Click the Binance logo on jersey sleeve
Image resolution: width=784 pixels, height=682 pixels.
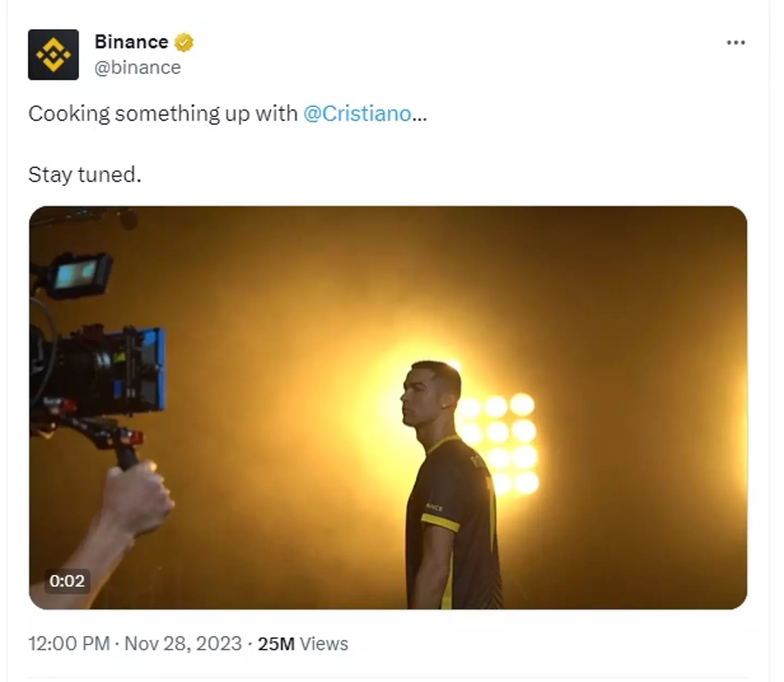pyautogui.click(x=434, y=507)
